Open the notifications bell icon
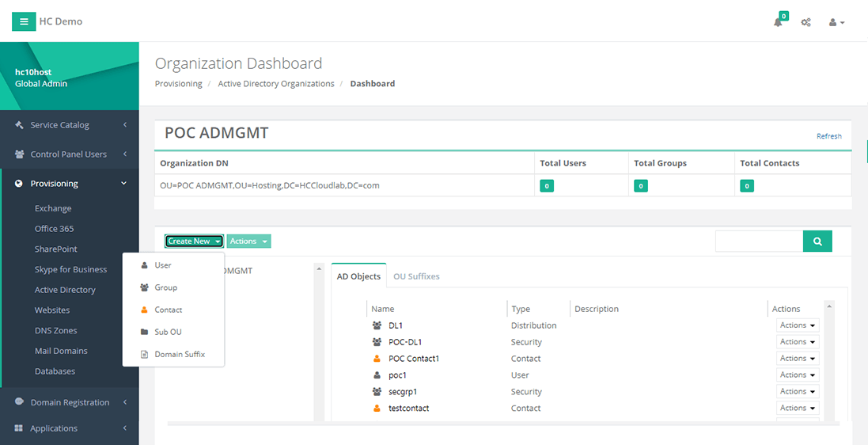Screen dimensions: 868x445 click(779, 23)
